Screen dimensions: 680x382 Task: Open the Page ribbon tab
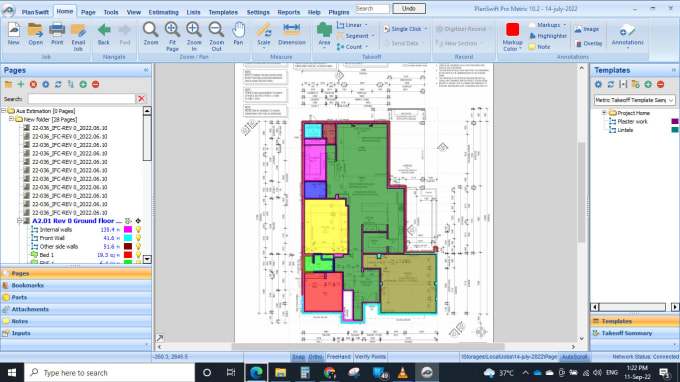tap(88, 12)
